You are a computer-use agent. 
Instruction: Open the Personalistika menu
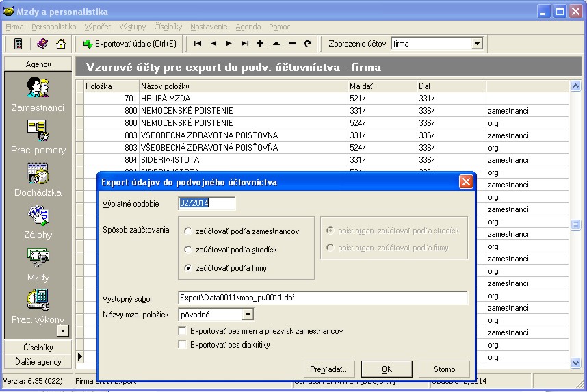pos(54,27)
